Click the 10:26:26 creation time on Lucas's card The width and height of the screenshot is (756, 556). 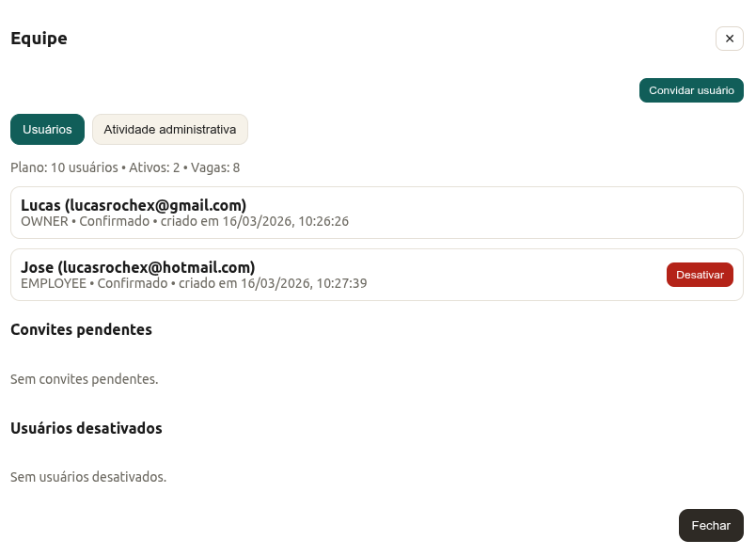(323, 222)
